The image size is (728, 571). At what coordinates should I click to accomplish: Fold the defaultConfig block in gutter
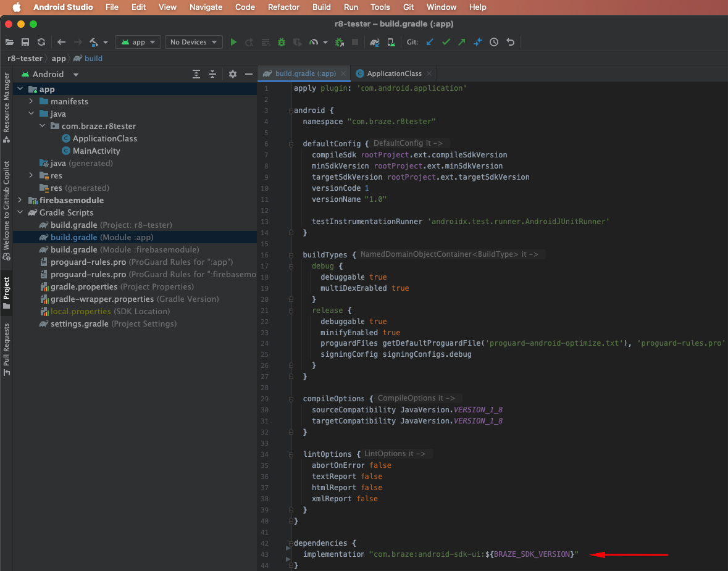[x=291, y=144]
